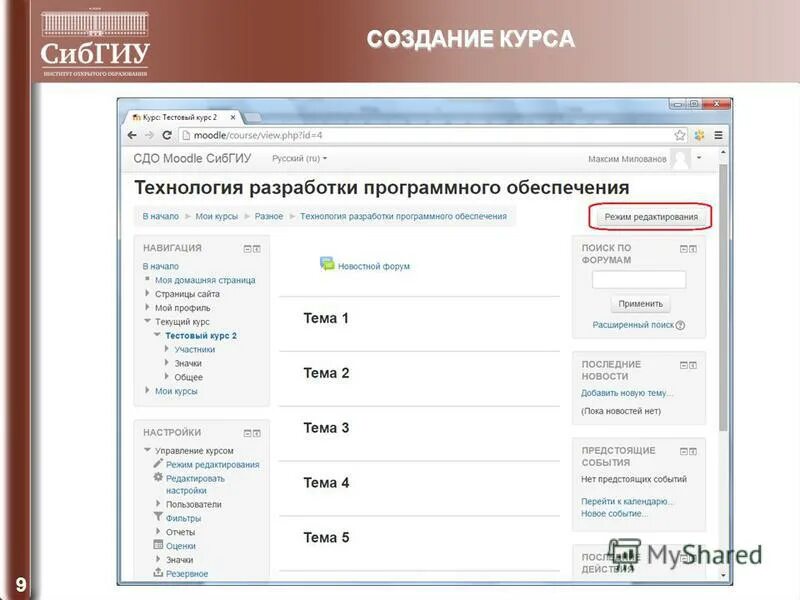Open Моя домашняя страница link
The width and height of the screenshot is (800, 600).
pyautogui.click(x=205, y=280)
